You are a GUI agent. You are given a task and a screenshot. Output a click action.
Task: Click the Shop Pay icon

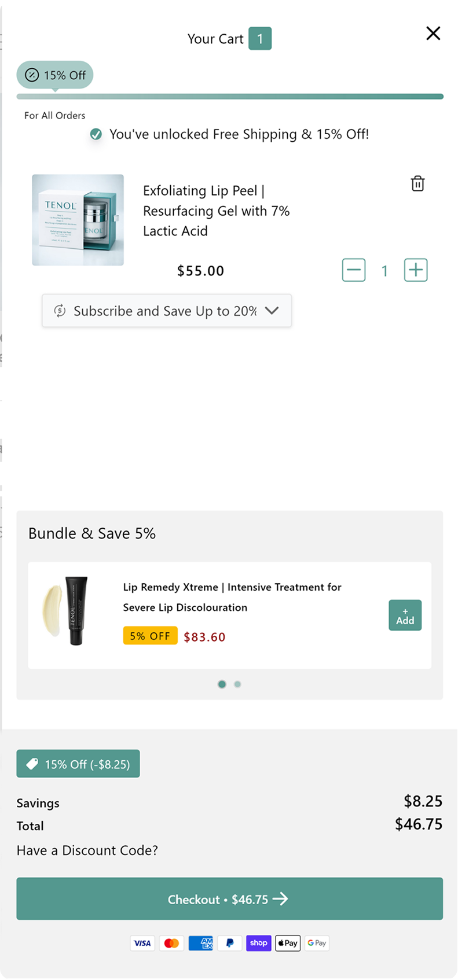click(x=259, y=944)
